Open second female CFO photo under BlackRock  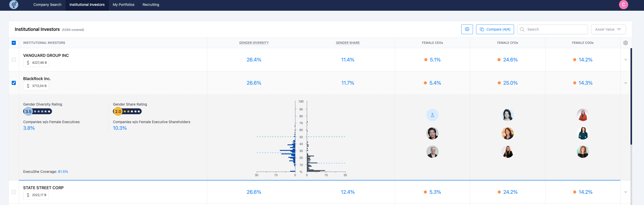coord(507,133)
